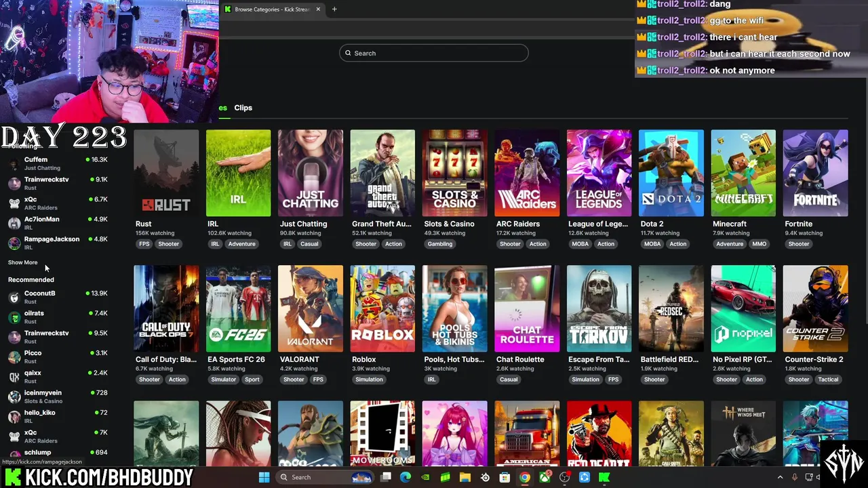Click the Adventure tag under IRL

point(241,244)
